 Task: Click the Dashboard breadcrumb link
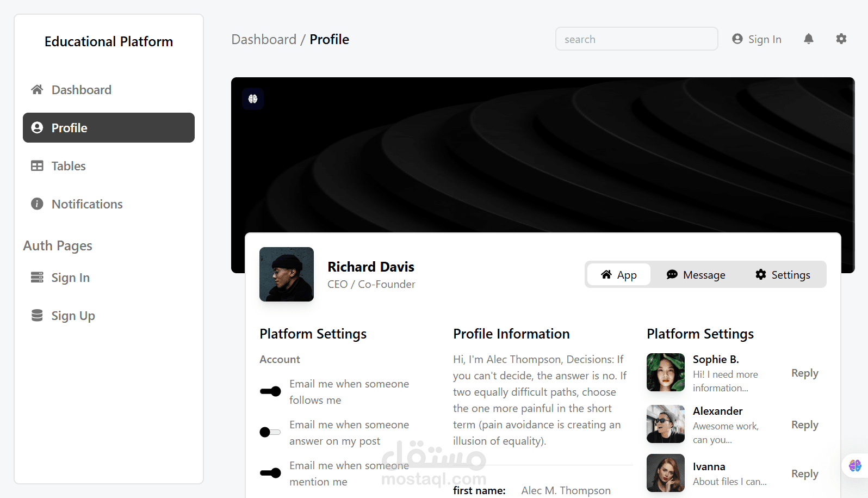[x=264, y=39]
